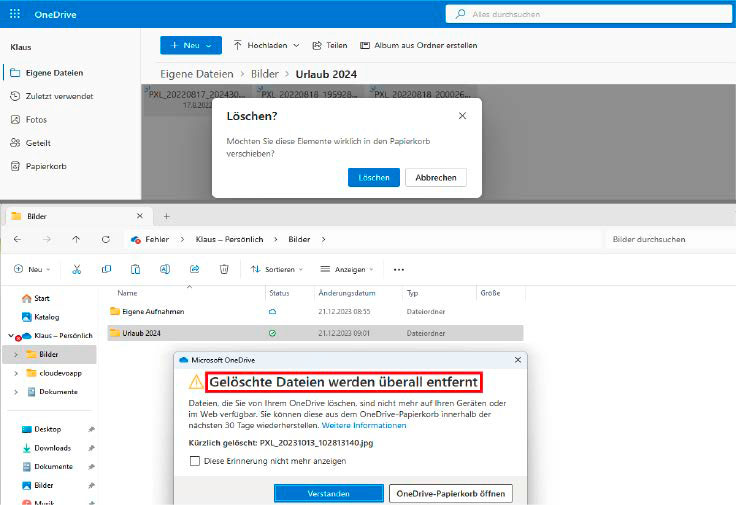Click Bilder durchsuchen search box

(670, 239)
